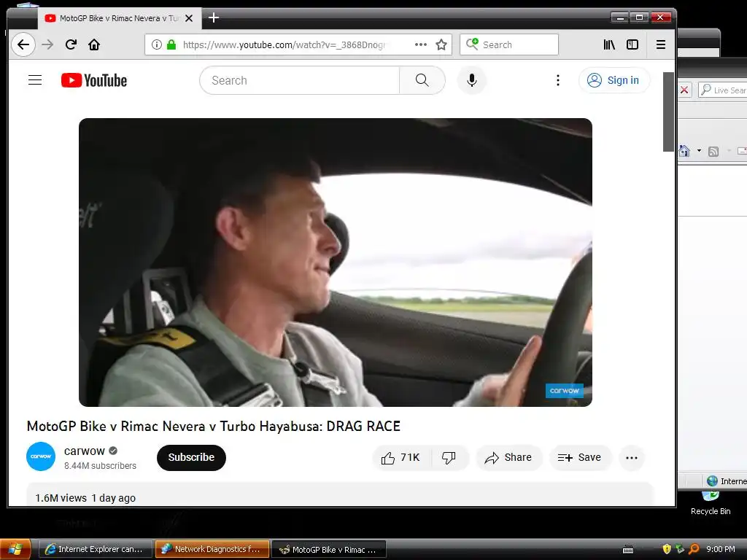Open the YouTube guide hamburger menu
Viewport: 747px width, 560px height.
35,80
